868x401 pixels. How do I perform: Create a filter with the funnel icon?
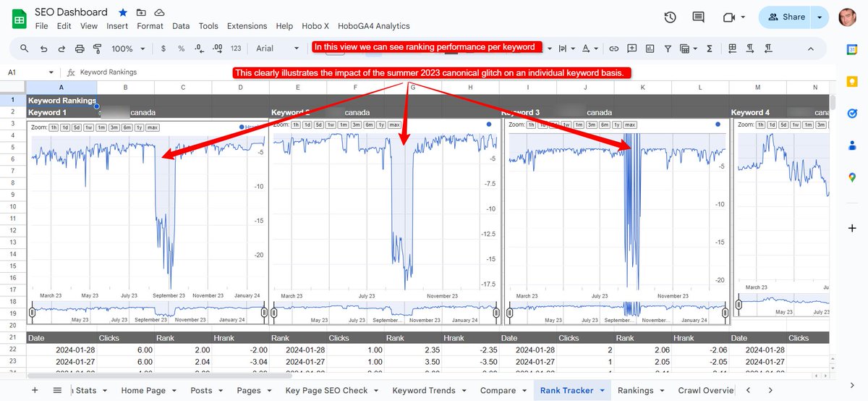(x=668, y=48)
